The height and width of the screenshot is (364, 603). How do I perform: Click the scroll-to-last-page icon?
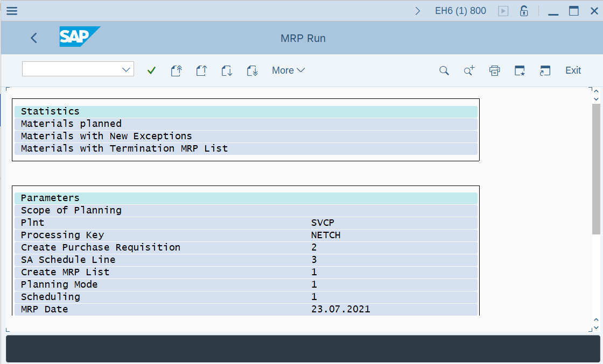[252, 70]
